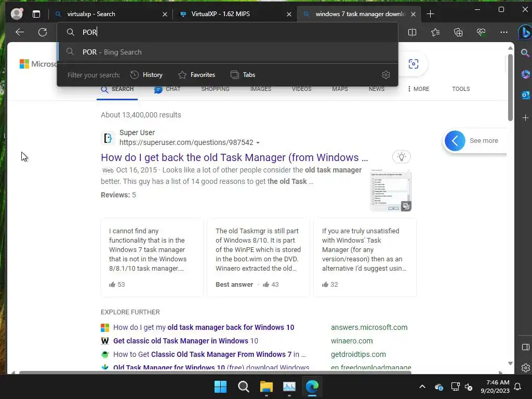Open the tab actions menu icon
Viewport: 532px width, 399px height.
click(36, 14)
